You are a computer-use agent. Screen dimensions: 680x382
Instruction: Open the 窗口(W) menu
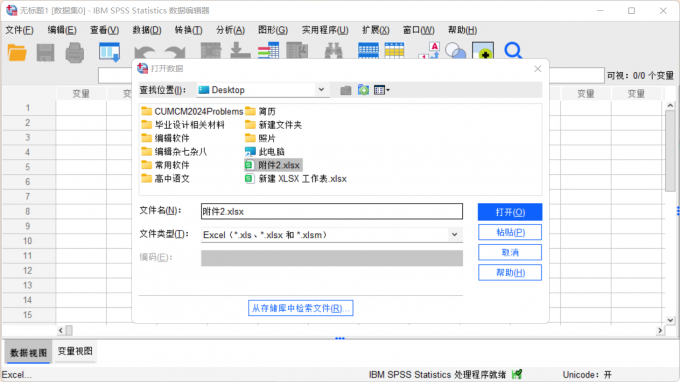point(418,30)
